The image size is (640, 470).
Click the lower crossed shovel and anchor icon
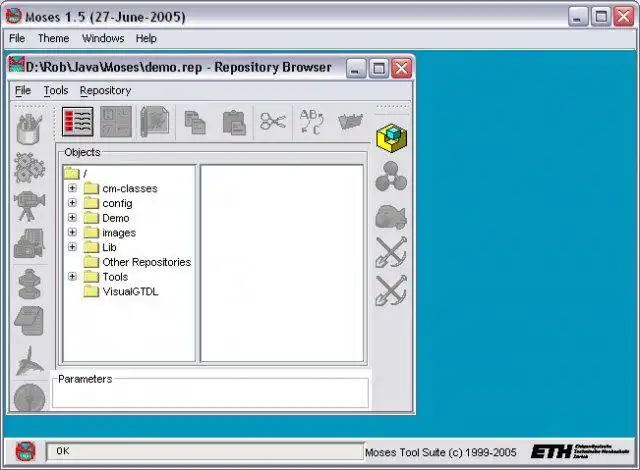tap(391, 290)
